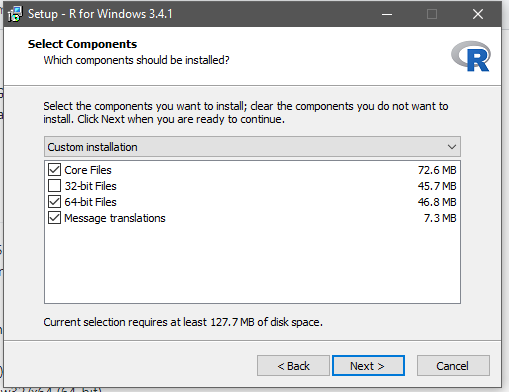Close the R setup window

(478, 14)
